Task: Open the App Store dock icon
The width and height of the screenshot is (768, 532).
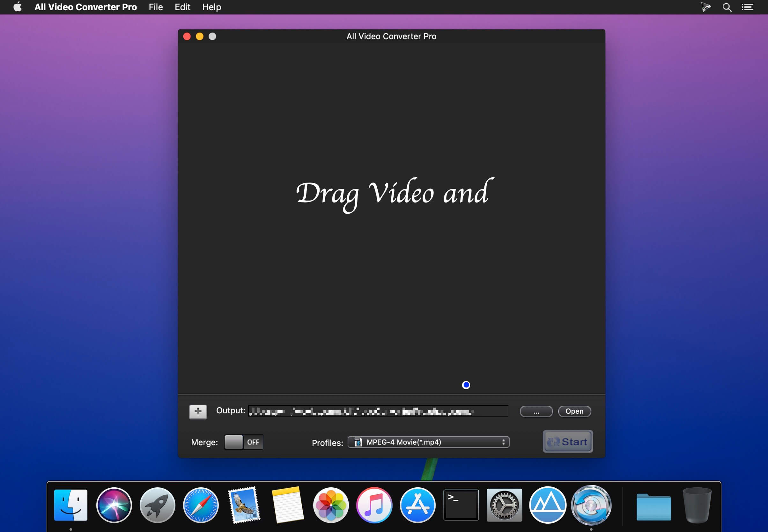Action: [x=417, y=505]
